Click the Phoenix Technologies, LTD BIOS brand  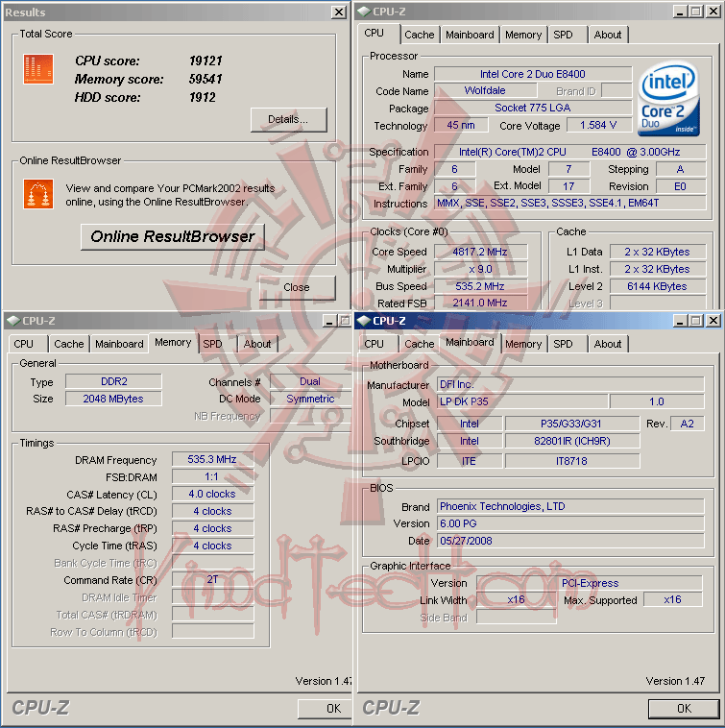point(570,506)
